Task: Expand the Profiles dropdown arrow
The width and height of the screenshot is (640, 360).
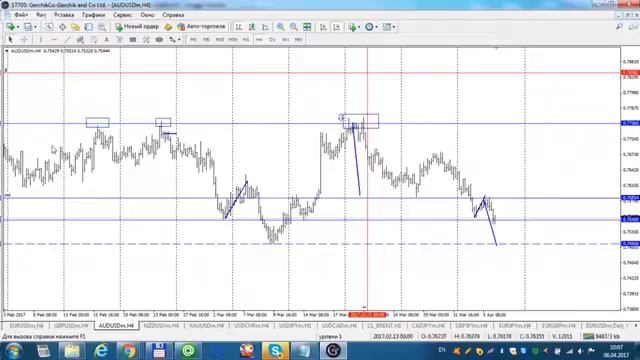Action: tap(35, 27)
